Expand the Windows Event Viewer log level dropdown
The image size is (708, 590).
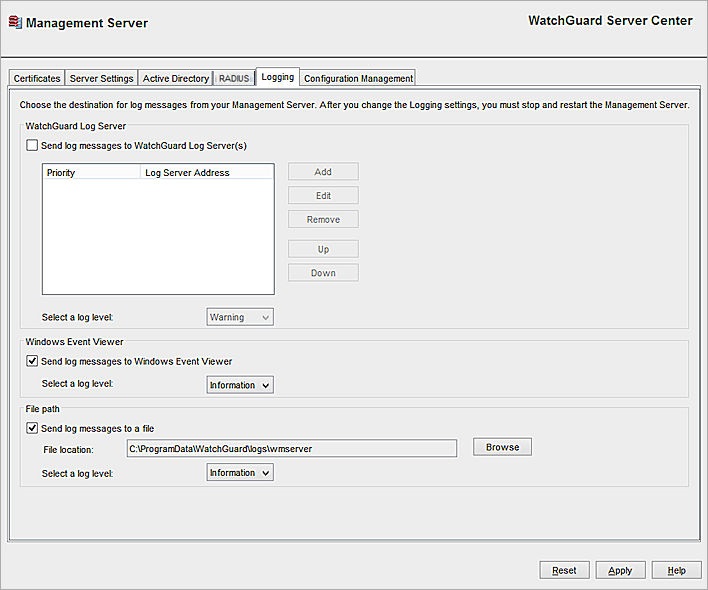pos(240,385)
